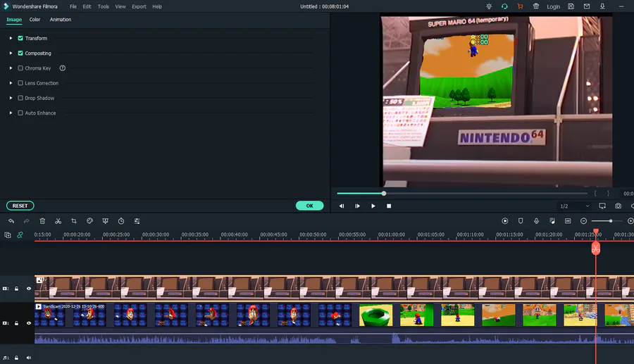Confirm changes with OK button
The image size is (634, 364).
(x=310, y=206)
